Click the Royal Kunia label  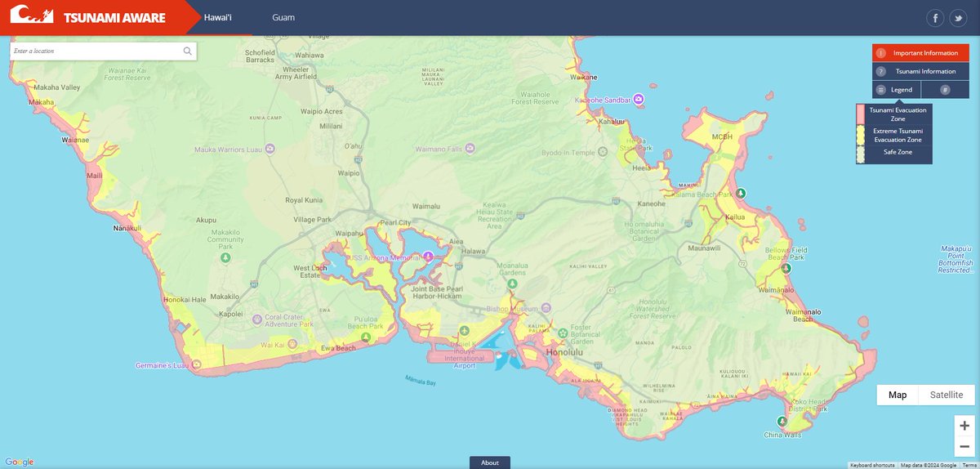pos(304,200)
